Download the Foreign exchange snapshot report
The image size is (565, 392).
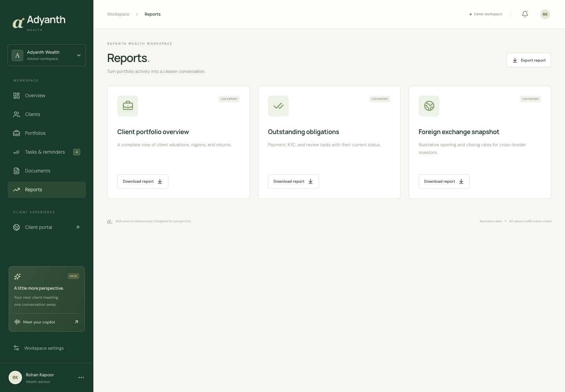point(444,181)
